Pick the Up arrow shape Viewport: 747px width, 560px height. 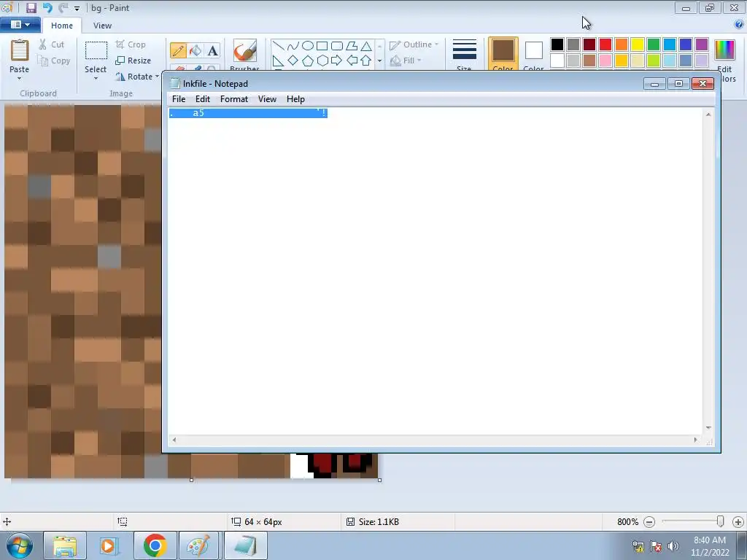point(366,61)
